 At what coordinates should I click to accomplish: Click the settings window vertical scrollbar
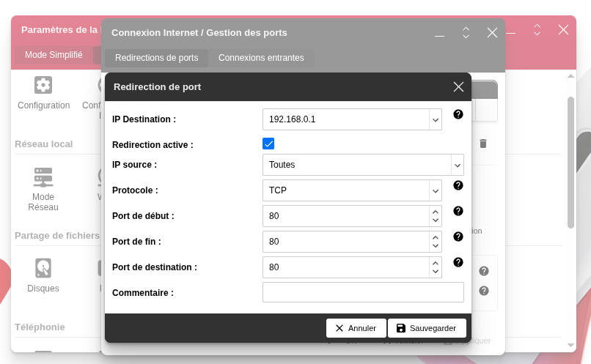[x=570, y=163]
